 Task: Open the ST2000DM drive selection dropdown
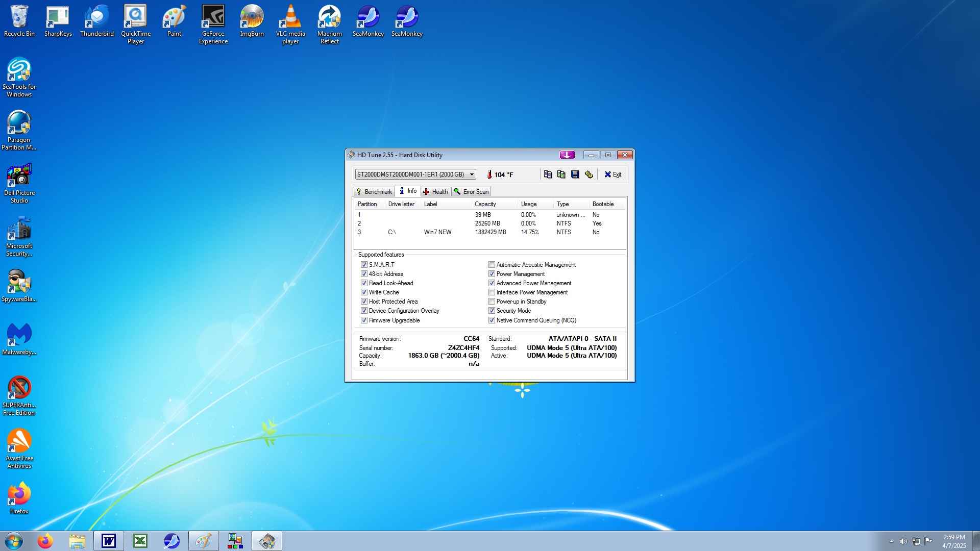pos(415,174)
